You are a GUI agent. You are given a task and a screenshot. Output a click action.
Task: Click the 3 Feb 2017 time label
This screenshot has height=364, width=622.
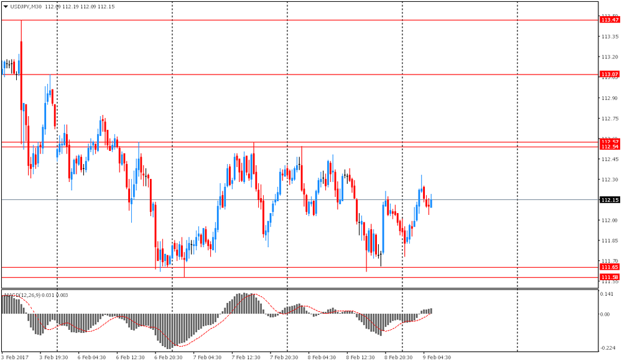tap(15, 357)
